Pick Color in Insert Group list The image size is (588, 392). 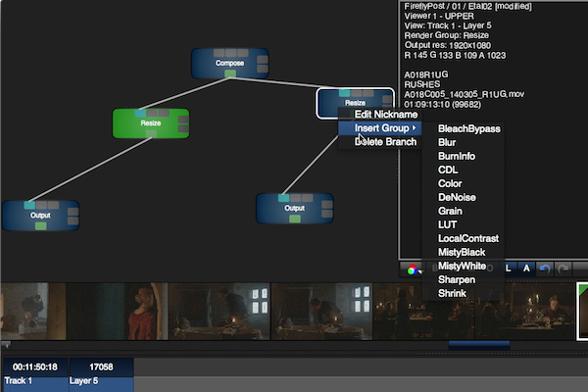450,183
